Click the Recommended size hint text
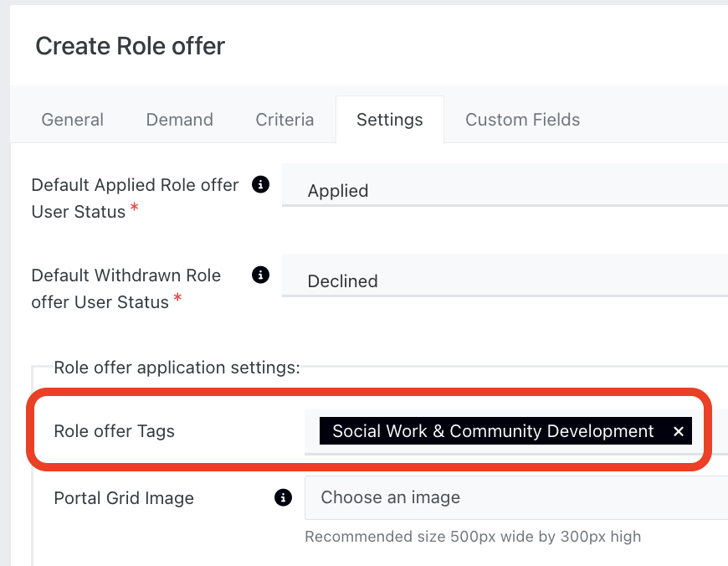This screenshot has width=728, height=566. click(473, 537)
